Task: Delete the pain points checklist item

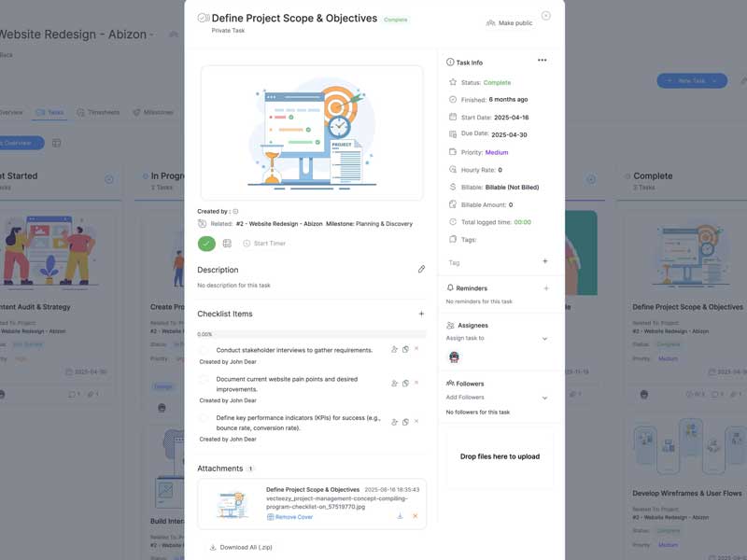Action: pos(416,383)
